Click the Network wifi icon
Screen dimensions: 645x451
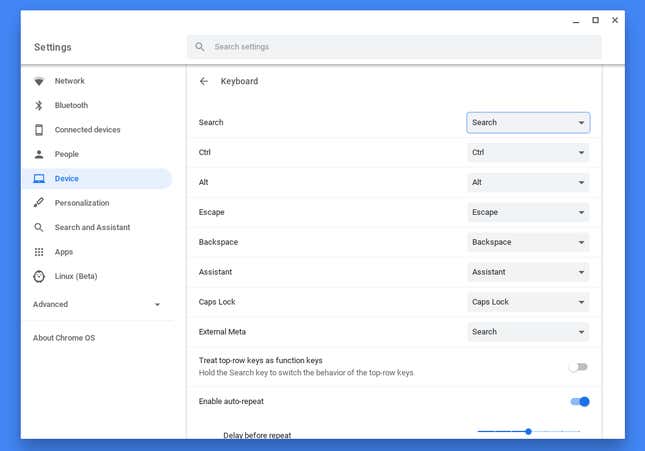(x=39, y=81)
